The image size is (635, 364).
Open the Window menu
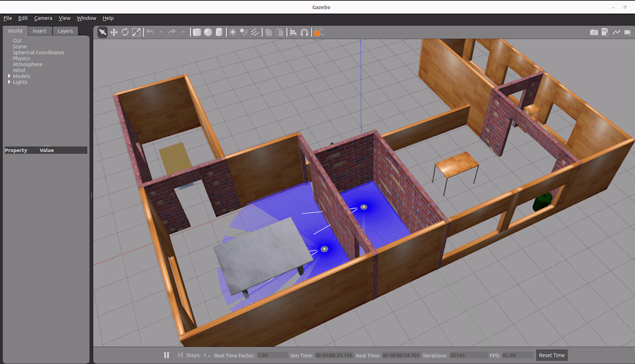coord(86,18)
